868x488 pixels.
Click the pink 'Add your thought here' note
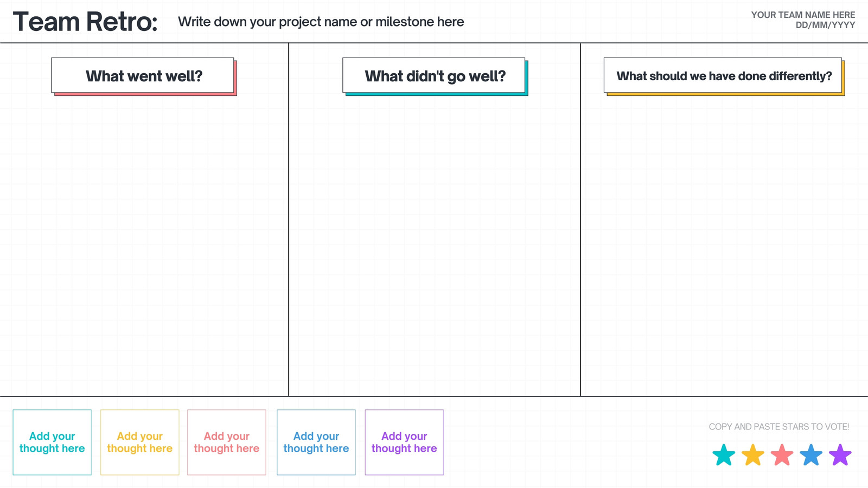coord(227,442)
